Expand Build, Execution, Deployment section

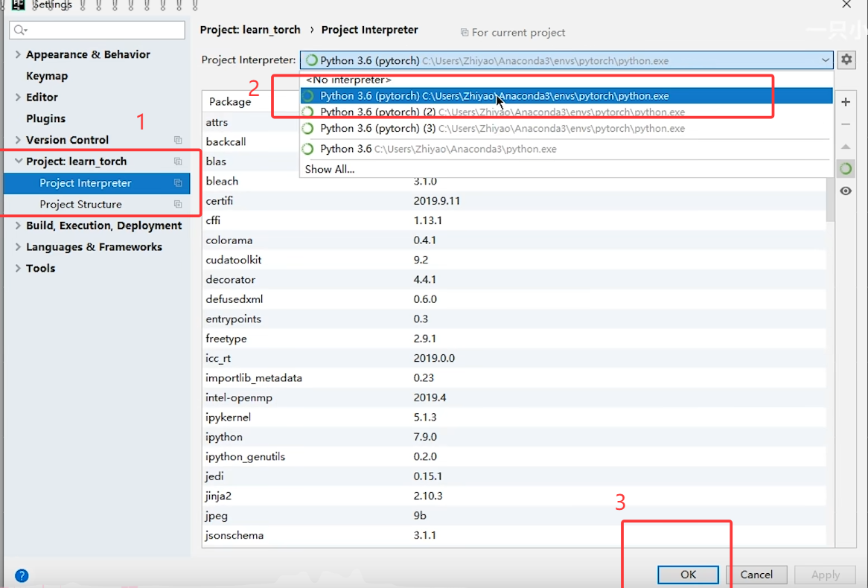tap(18, 226)
